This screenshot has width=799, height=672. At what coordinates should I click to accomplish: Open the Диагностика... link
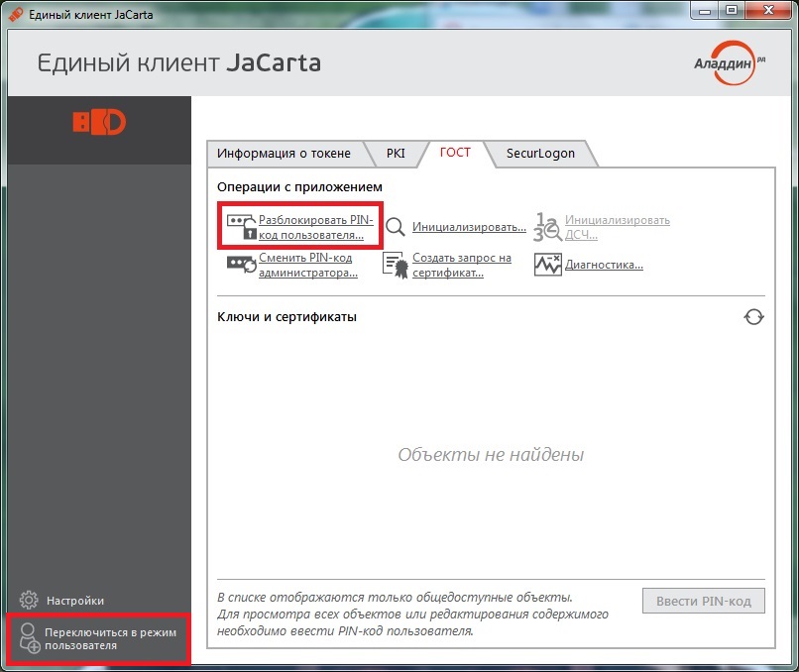pos(604,265)
